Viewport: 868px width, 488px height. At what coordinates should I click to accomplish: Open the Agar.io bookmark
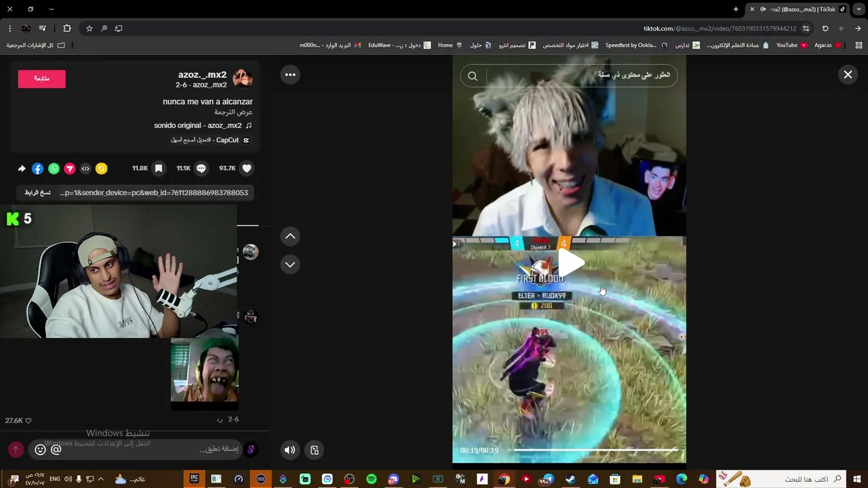(827, 45)
